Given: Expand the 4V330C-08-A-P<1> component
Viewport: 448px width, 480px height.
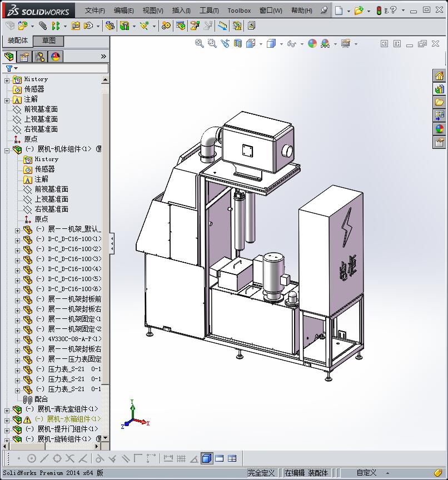Looking at the screenshot, I should [17, 341].
